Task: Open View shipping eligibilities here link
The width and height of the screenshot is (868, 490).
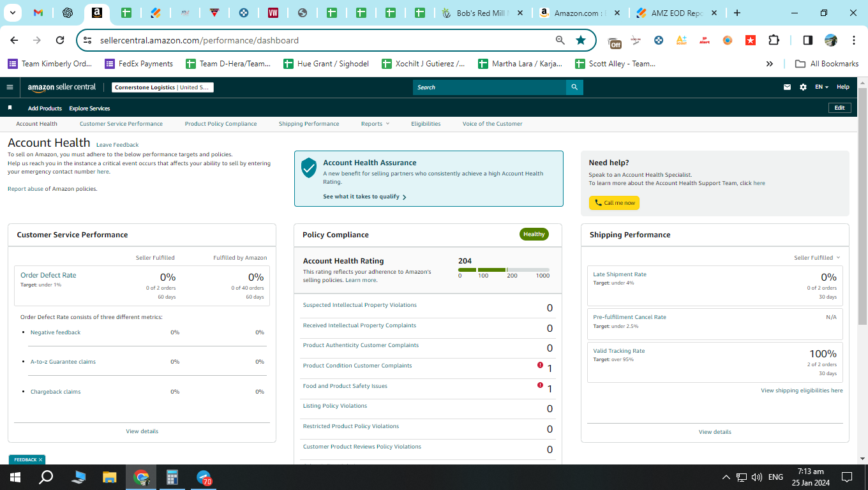Action: (802, 390)
